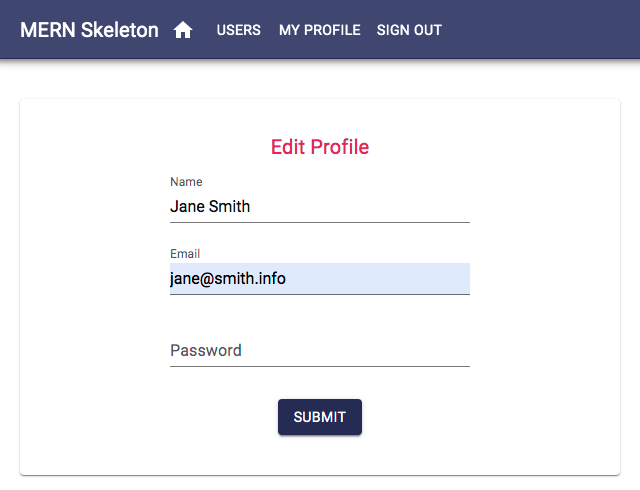Open MY PROFILE in the navbar
Screen dimensions: 640x490
[x=319, y=30]
